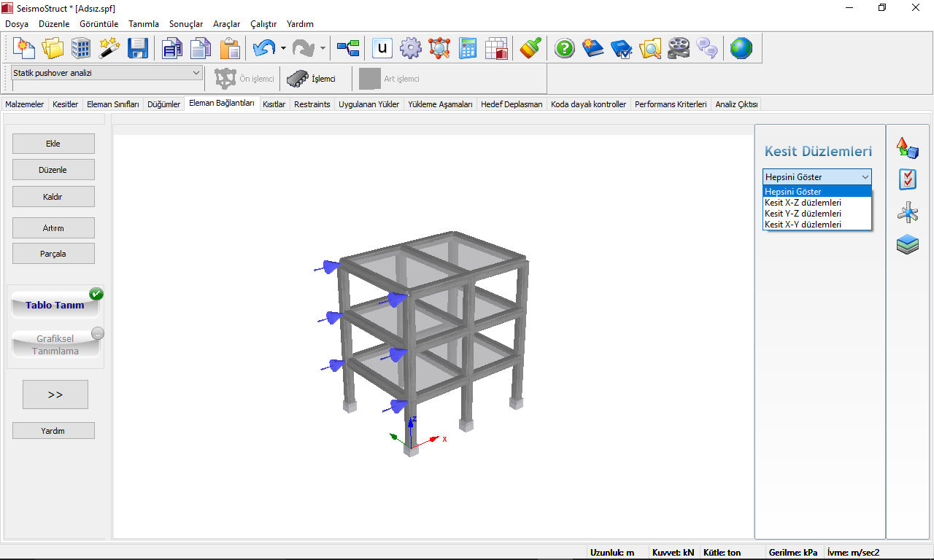Open the layered planes icon in right sidebar
This screenshot has width=934, height=560.
[908, 245]
